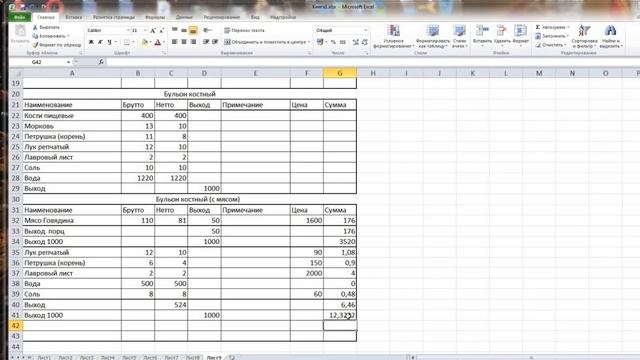The width and height of the screenshot is (640, 360).
Task: Toggle center horizontal alignment
Action: [184, 42]
